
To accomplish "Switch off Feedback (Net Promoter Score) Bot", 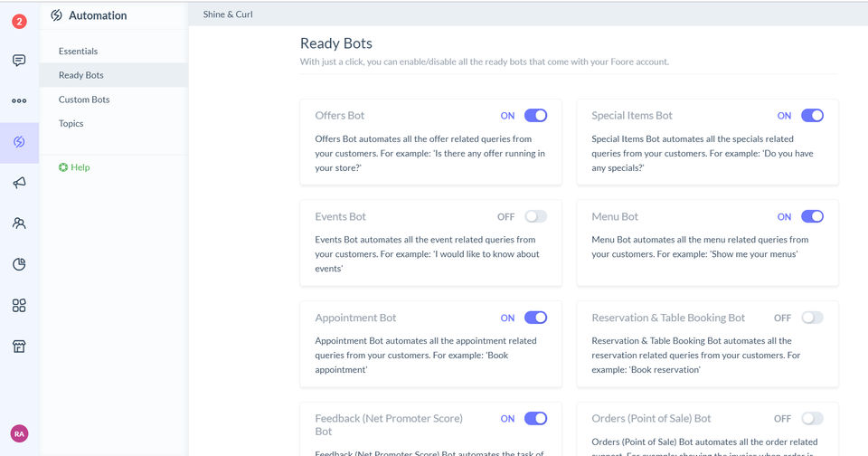I will coord(535,418).
